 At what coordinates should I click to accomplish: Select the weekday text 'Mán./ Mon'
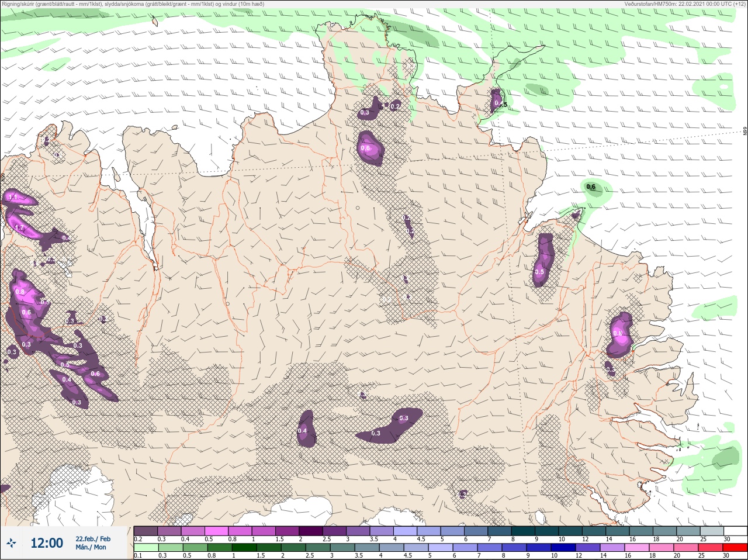click(91, 547)
